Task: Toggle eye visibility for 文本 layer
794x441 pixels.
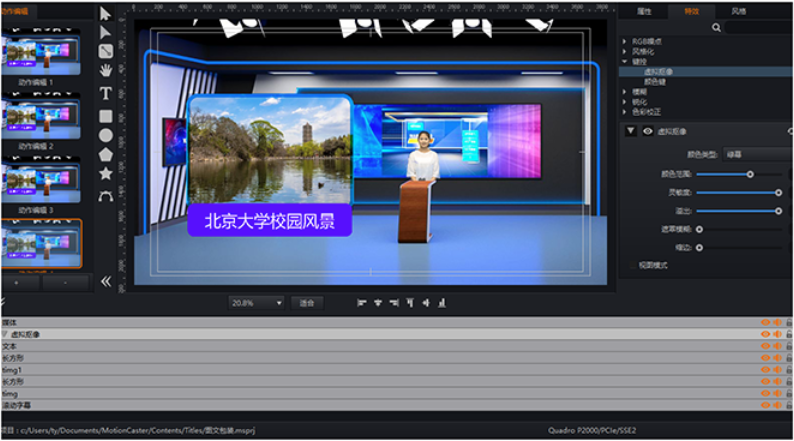Action: (x=766, y=346)
